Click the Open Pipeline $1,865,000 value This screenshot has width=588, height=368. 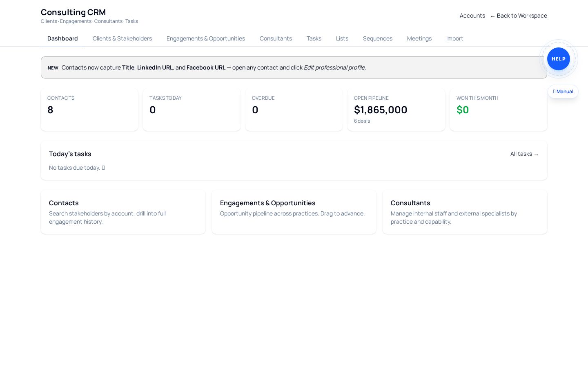(381, 110)
